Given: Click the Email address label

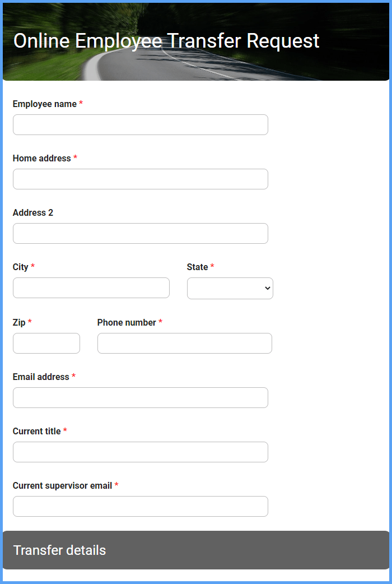Looking at the screenshot, I should (x=41, y=377).
